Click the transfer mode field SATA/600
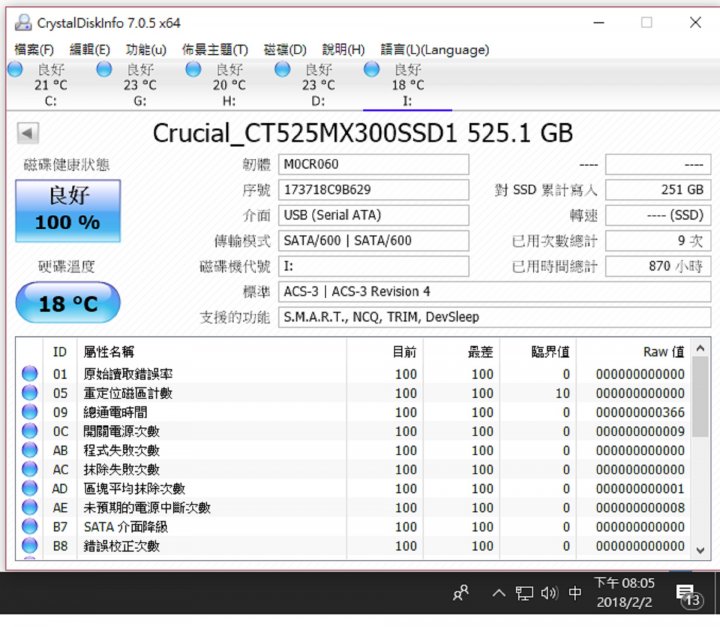The width and height of the screenshot is (720, 627). pyautogui.click(x=373, y=241)
